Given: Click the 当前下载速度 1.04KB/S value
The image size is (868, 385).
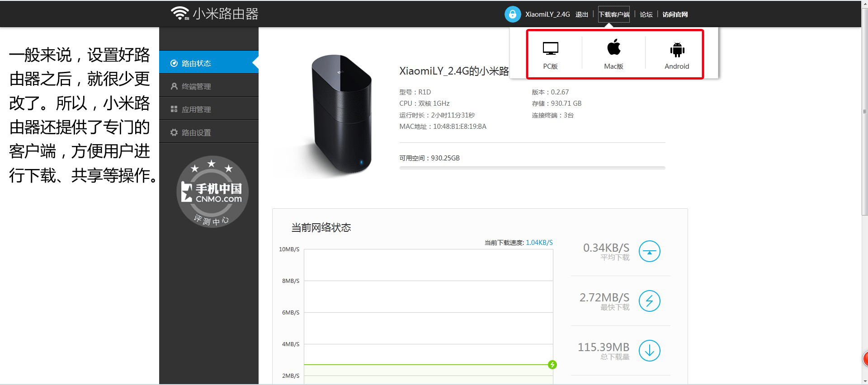Looking at the screenshot, I should (539, 243).
